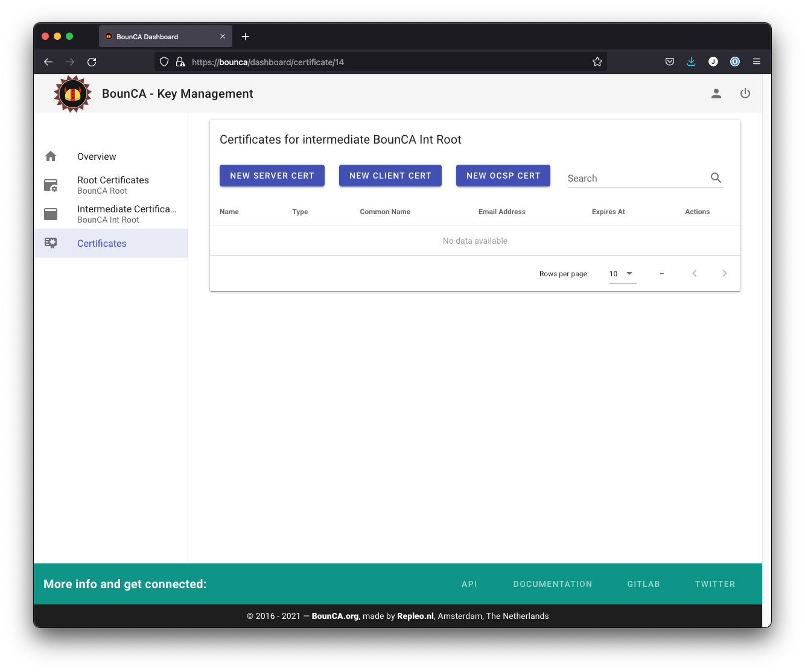The image size is (805, 672).
Task: Open a new browser tab
Action: click(246, 36)
